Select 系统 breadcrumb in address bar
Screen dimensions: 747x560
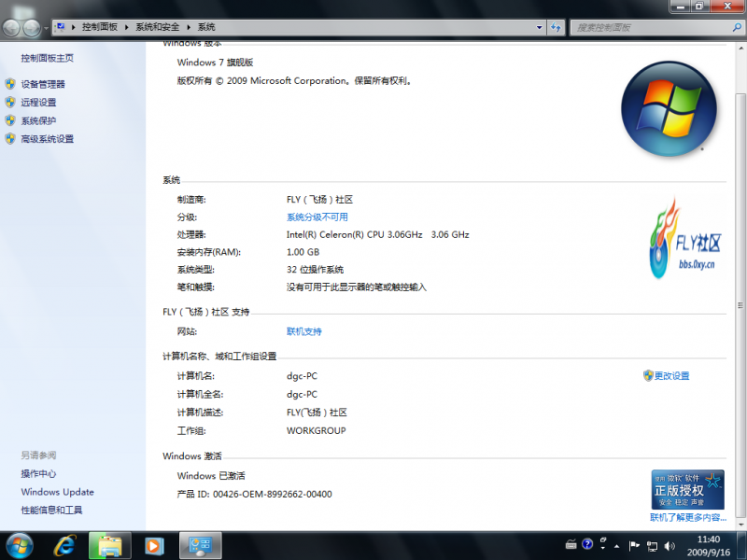tap(206, 27)
